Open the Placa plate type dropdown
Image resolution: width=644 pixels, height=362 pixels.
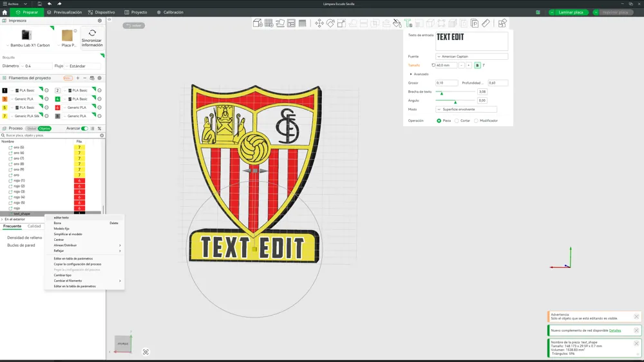point(68,45)
